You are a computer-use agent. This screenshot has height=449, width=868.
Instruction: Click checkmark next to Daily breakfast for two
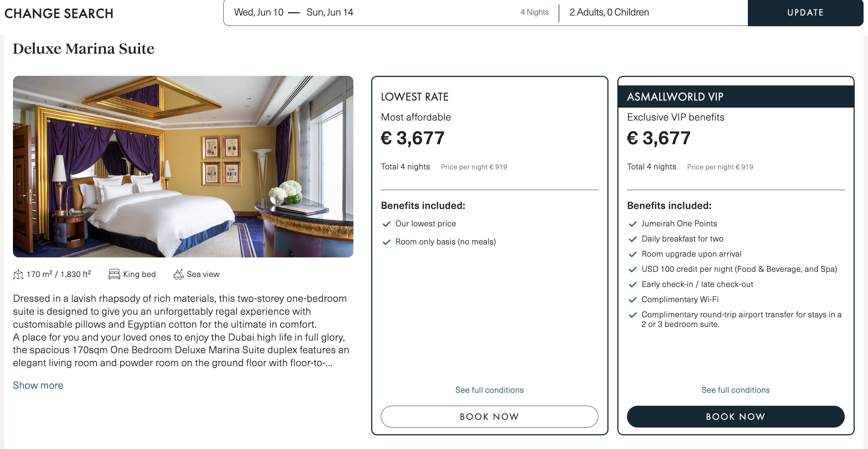pyautogui.click(x=633, y=239)
